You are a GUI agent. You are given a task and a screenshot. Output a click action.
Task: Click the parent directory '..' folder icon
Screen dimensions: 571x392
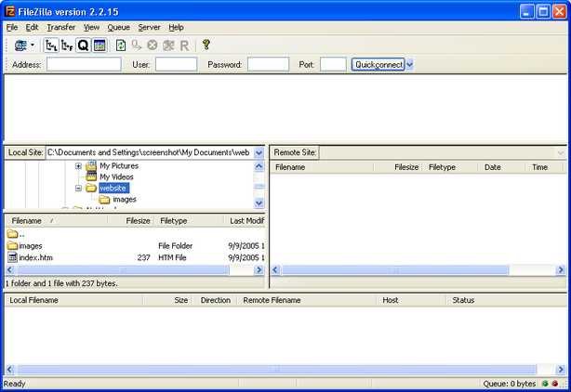12,234
